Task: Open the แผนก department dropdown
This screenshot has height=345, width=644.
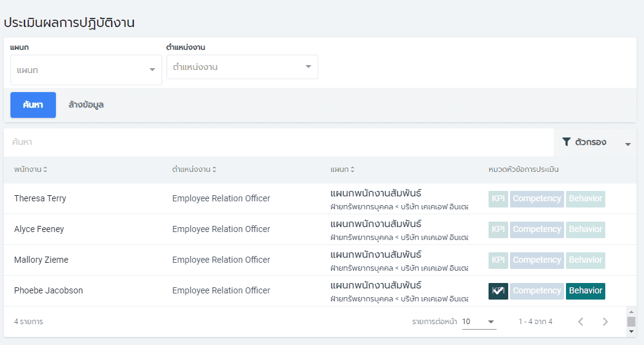Action: (86, 70)
